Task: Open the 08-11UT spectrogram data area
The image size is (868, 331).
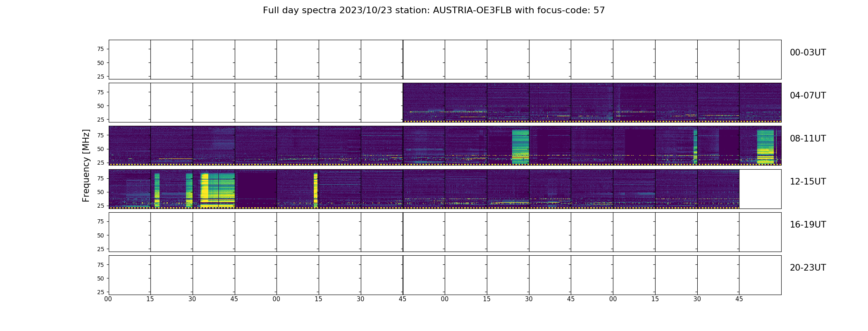Action: pyautogui.click(x=445, y=146)
